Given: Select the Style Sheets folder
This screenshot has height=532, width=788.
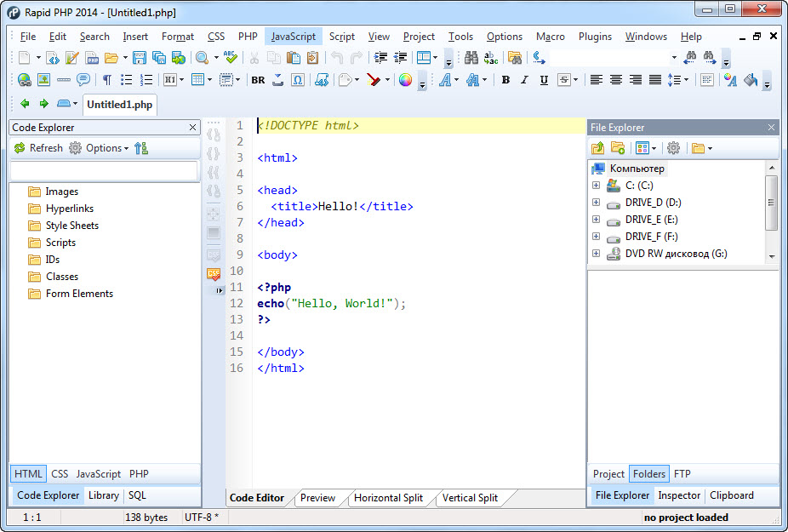Looking at the screenshot, I should [x=71, y=226].
